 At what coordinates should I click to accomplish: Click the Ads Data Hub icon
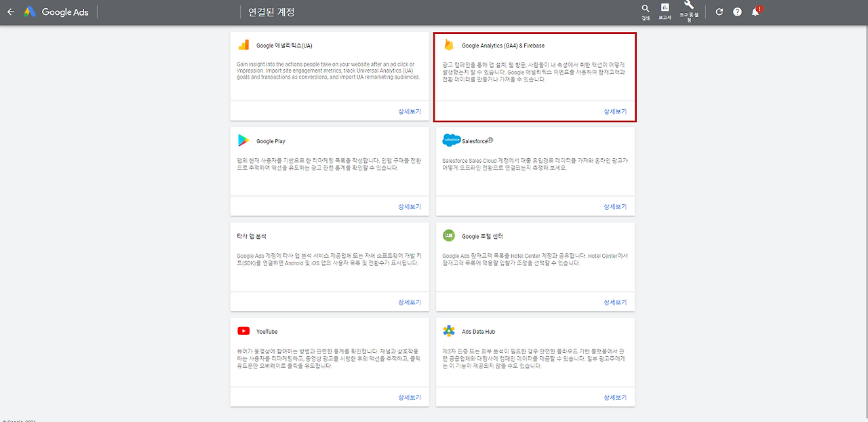[x=449, y=331]
